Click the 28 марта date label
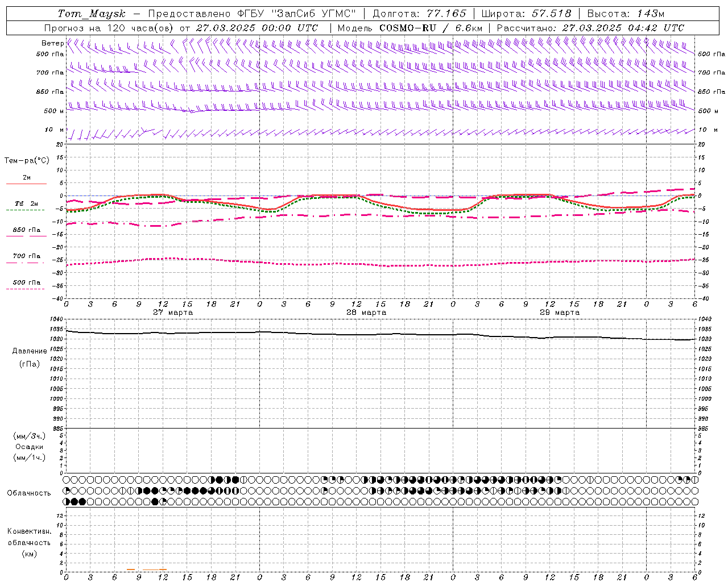 click(366, 313)
